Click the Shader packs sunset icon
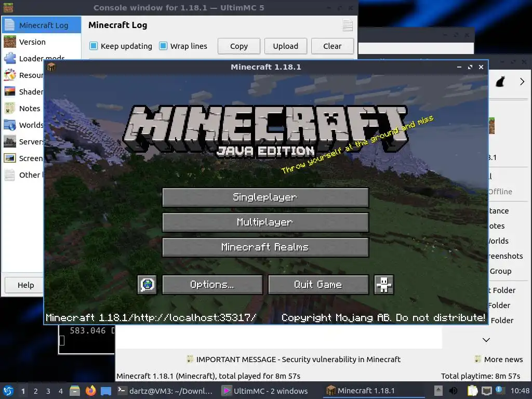This screenshot has height=399, width=532. (x=10, y=91)
